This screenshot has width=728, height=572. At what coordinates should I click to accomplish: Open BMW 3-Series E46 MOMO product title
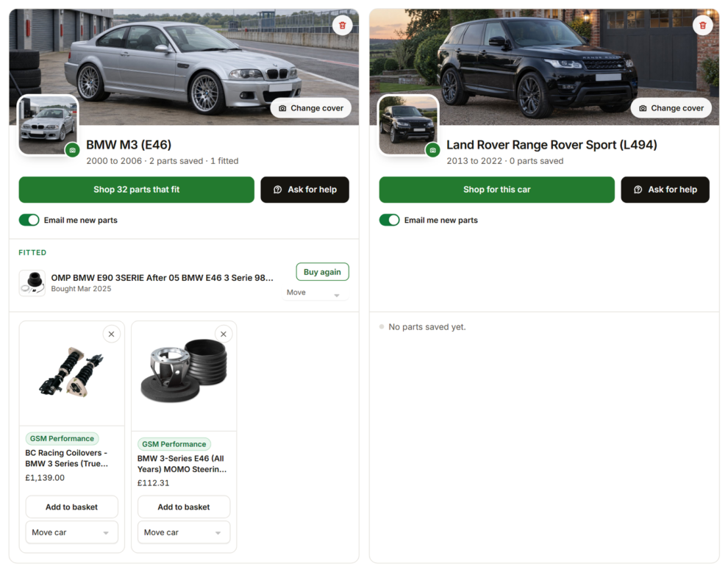coord(182,464)
